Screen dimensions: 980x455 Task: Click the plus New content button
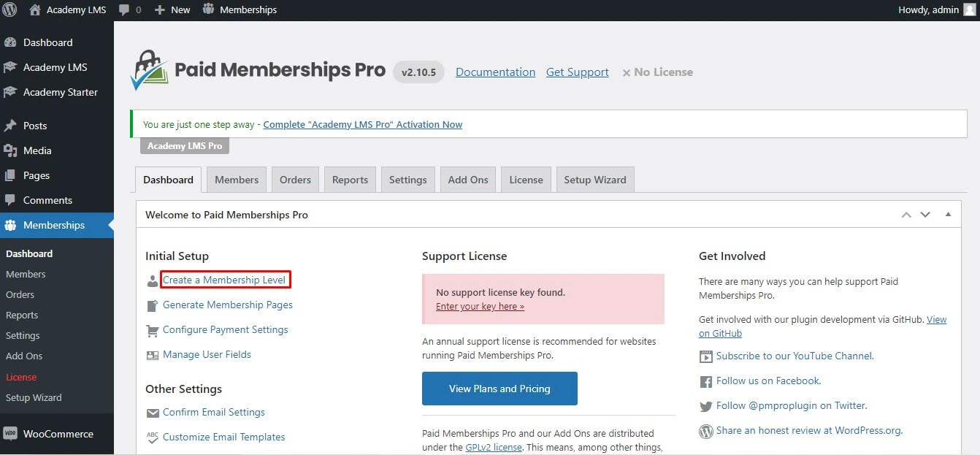pyautogui.click(x=172, y=9)
